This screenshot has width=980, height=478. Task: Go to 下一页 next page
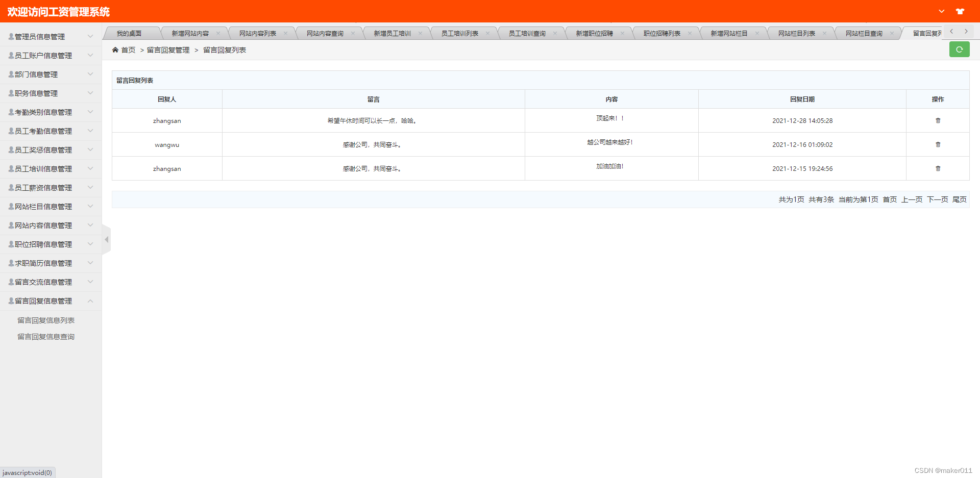tap(937, 199)
